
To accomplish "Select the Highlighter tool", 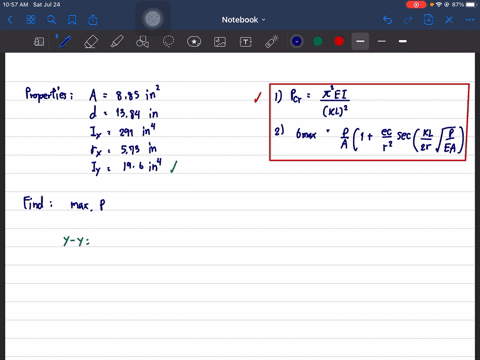I will pyautogui.click(x=117, y=42).
